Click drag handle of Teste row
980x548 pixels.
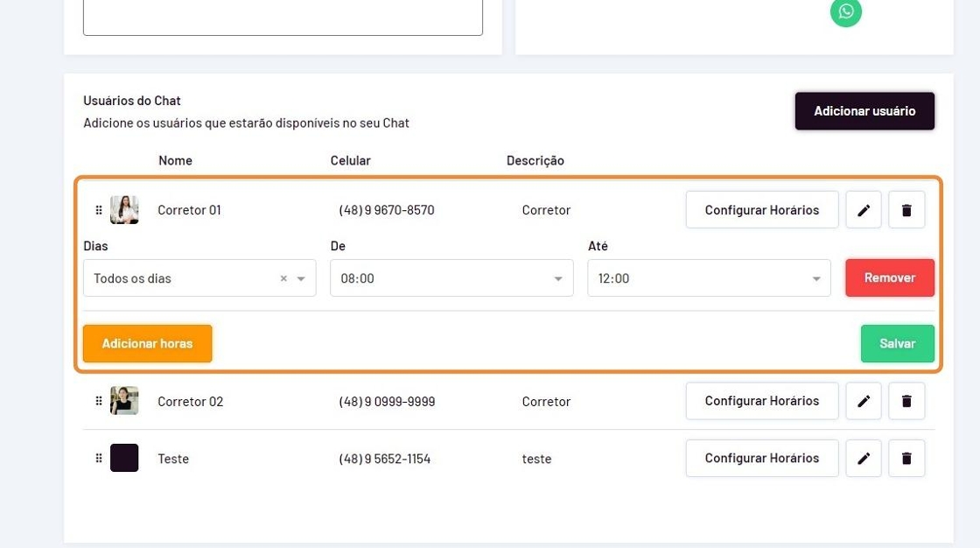99,458
